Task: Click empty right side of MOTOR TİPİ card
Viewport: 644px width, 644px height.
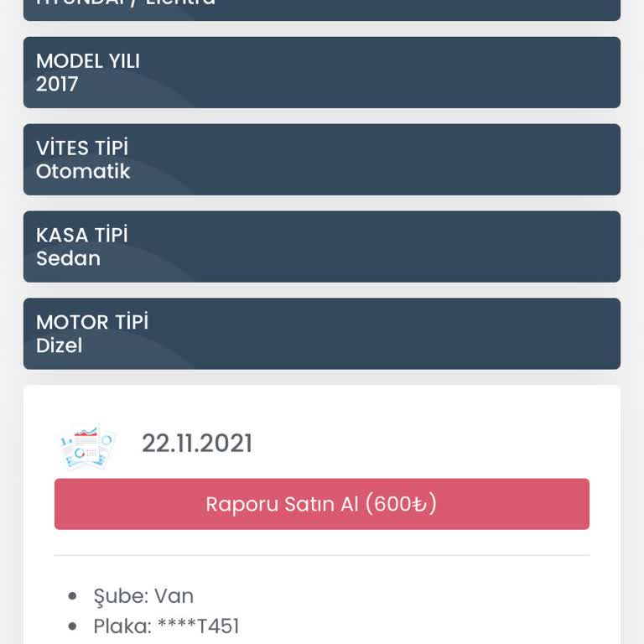Action: coord(461,334)
